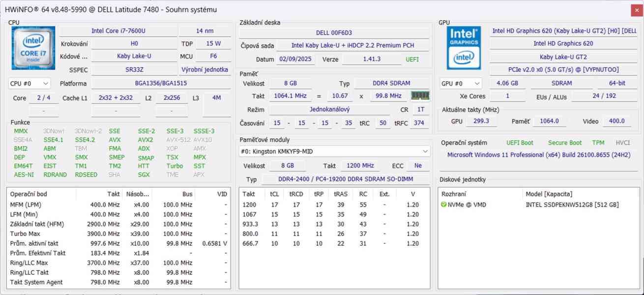The width and height of the screenshot is (644, 295).
Task: Click the RDSEED feature flag
Action: tap(86, 175)
